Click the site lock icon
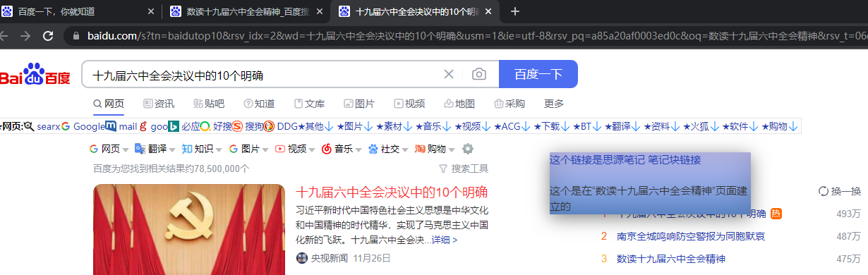The width and height of the screenshot is (868, 275). tap(76, 35)
